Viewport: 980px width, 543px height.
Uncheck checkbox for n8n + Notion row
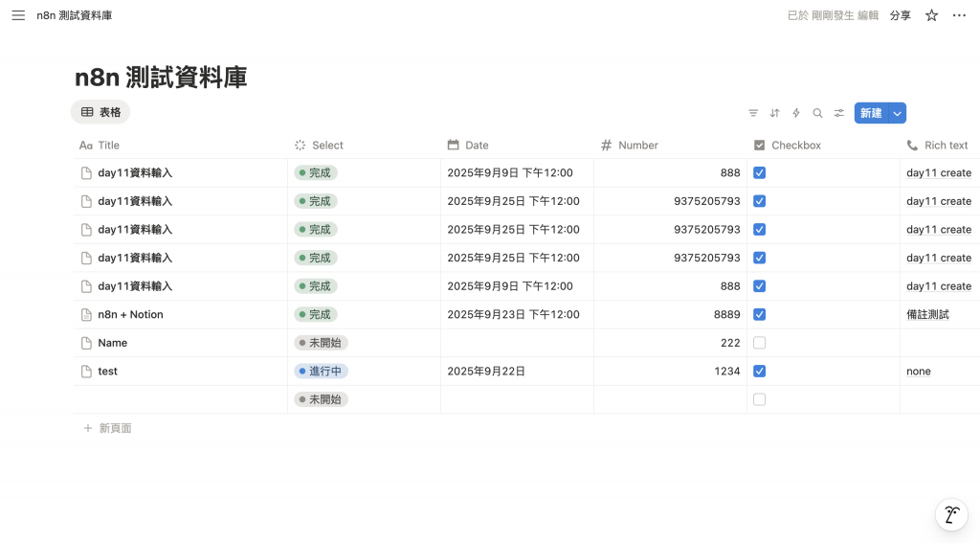(x=759, y=315)
